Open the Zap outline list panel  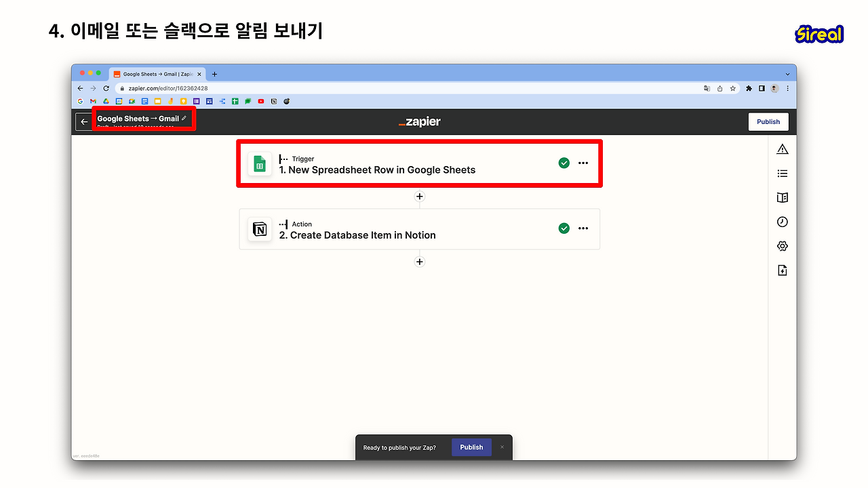tap(783, 174)
